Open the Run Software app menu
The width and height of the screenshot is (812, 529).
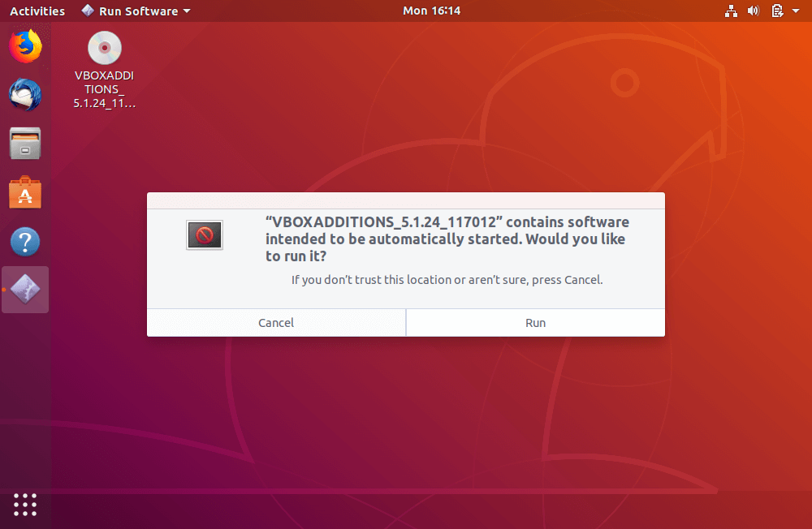click(x=136, y=11)
